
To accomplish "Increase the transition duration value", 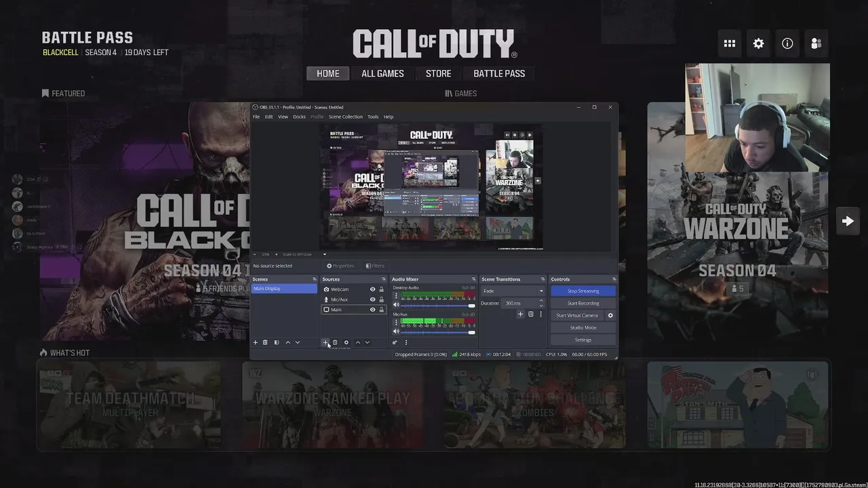I will 540,301.
